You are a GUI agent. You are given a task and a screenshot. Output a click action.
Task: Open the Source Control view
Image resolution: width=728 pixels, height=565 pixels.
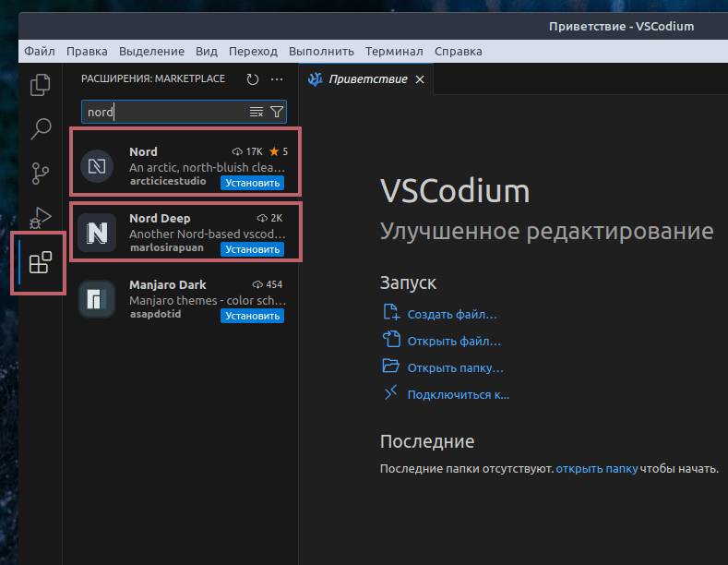(x=40, y=174)
